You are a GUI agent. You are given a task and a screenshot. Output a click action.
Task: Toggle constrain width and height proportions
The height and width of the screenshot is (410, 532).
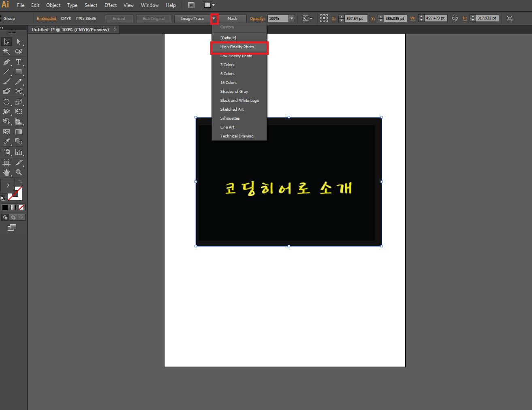point(455,18)
